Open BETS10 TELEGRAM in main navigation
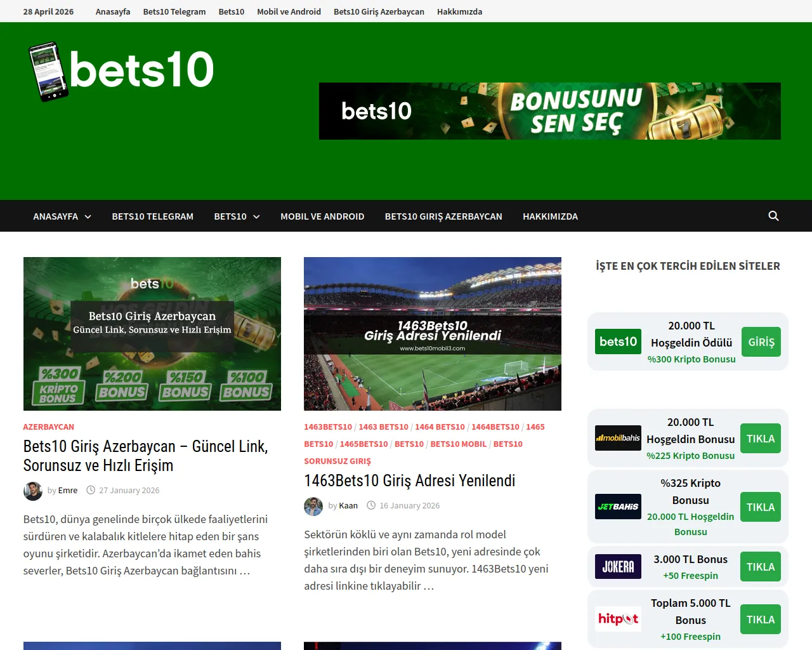Viewport: 812px width, 650px height. click(153, 216)
